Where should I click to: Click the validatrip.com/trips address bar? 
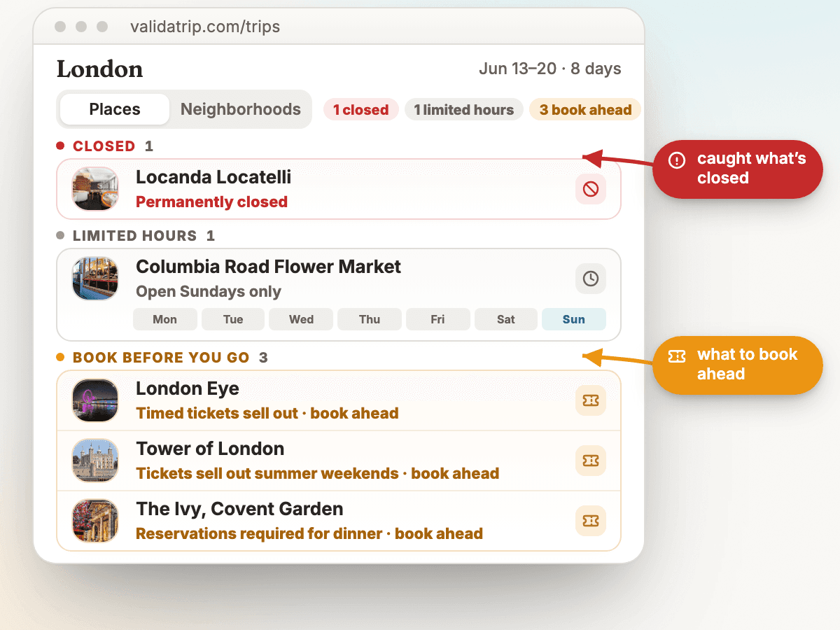tap(205, 27)
